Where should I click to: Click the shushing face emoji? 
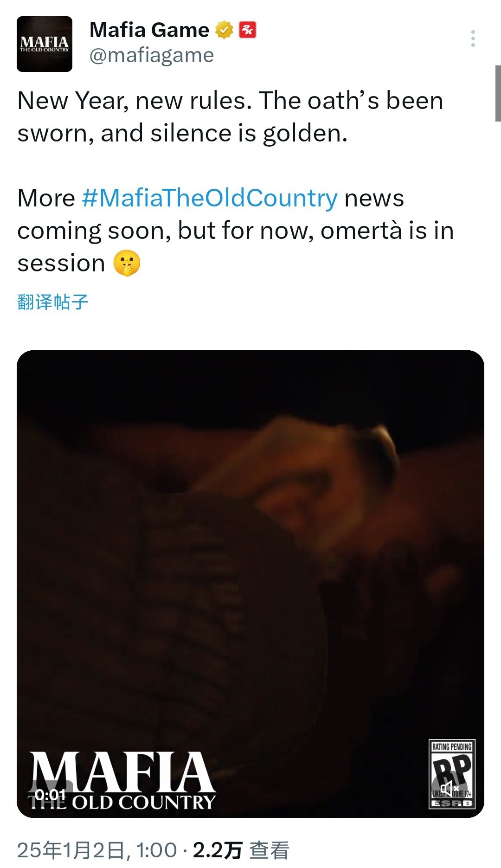(x=127, y=263)
